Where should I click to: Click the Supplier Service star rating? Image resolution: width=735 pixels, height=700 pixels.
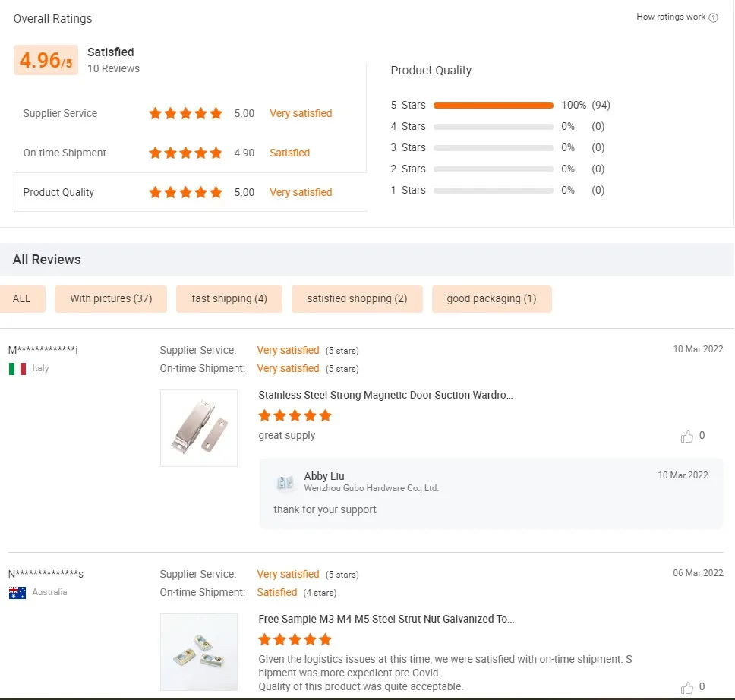(x=185, y=114)
